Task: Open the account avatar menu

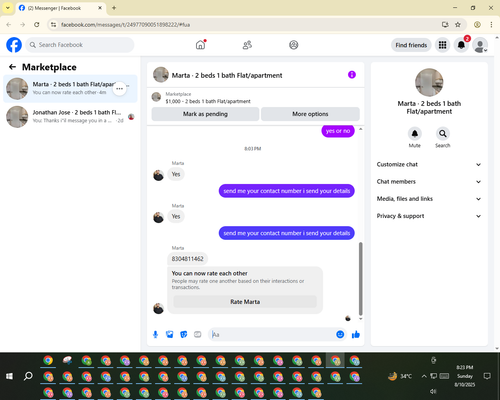Action: click(480, 45)
